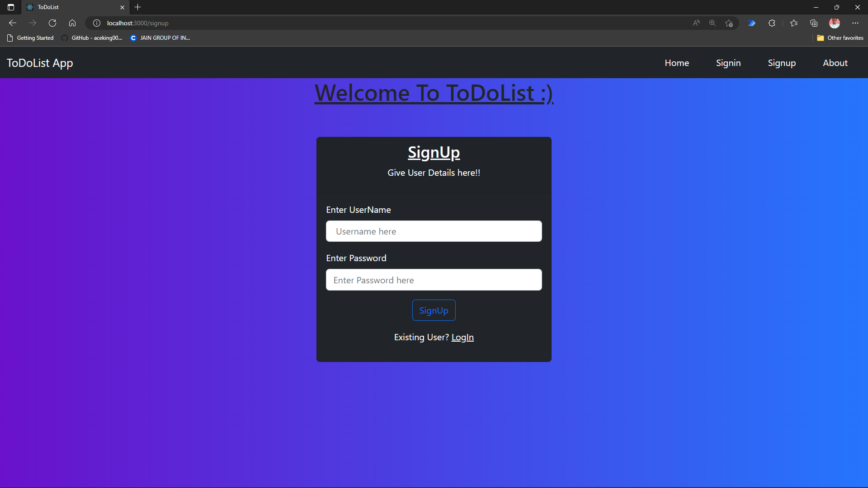
Task: Open the Collections icon
Action: tap(815, 23)
